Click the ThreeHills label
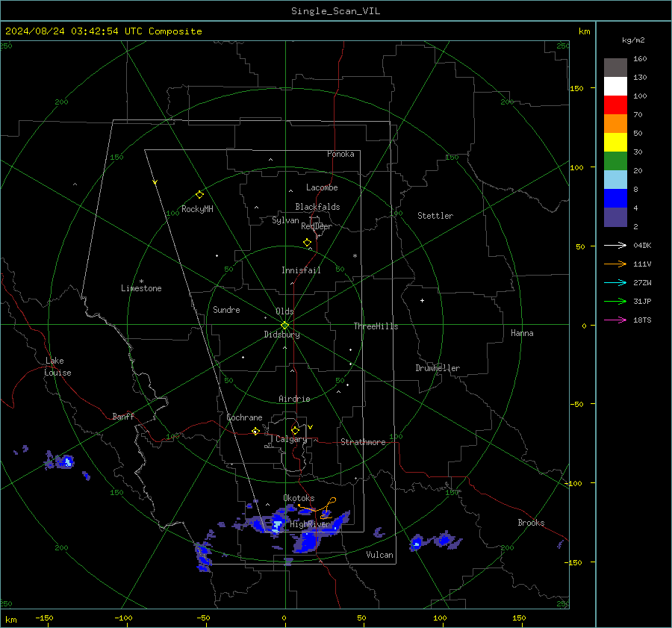This screenshot has width=672, height=628. point(376,326)
